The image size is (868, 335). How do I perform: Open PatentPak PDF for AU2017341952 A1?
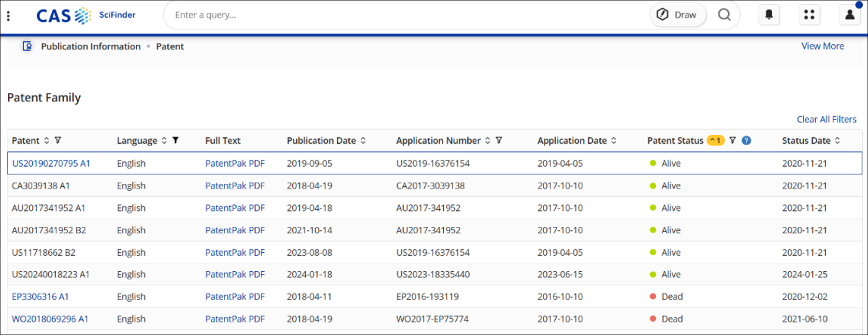pyautogui.click(x=235, y=208)
